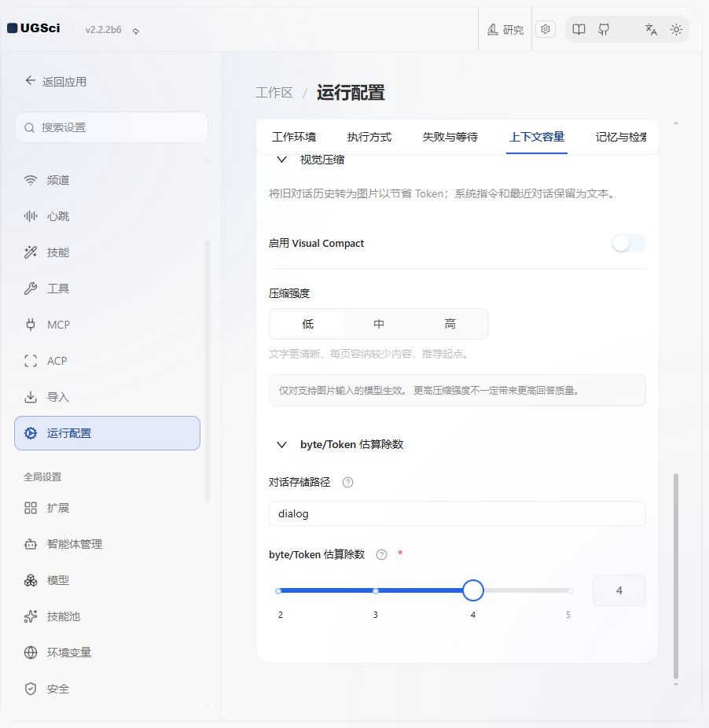
Task: Click the numeric box showing 4
Action: [x=619, y=590]
